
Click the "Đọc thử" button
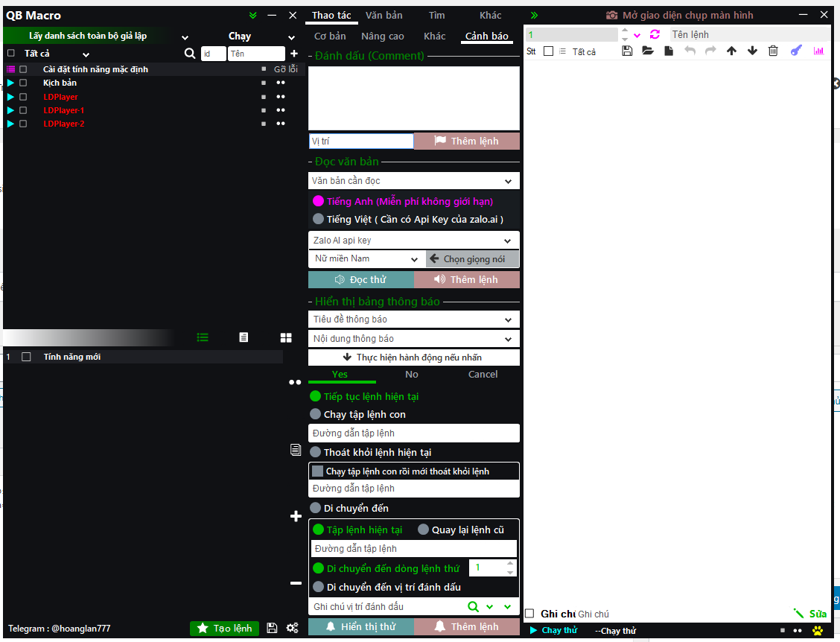click(361, 279)
